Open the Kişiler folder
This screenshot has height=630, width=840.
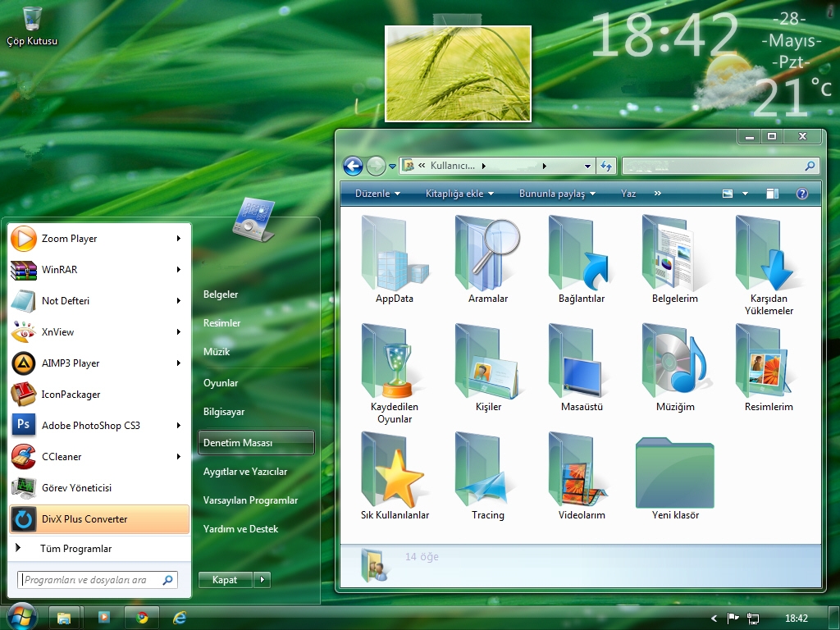pos(488,368)
